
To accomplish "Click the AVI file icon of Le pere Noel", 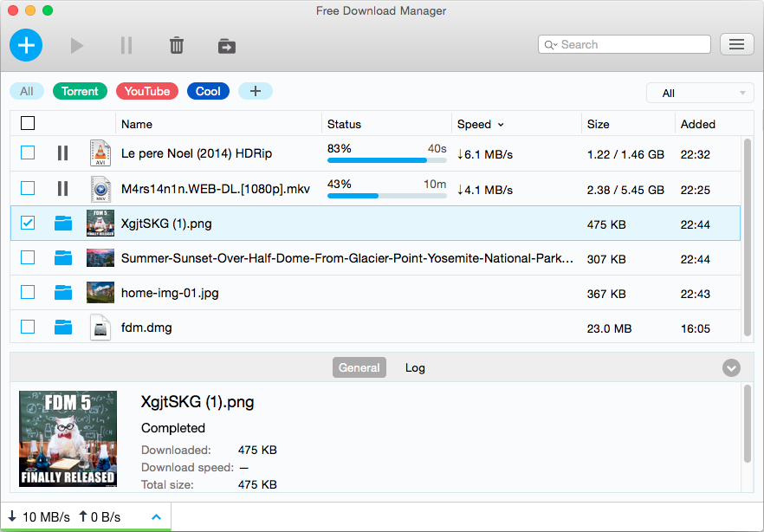I will [x=100, y=153].
